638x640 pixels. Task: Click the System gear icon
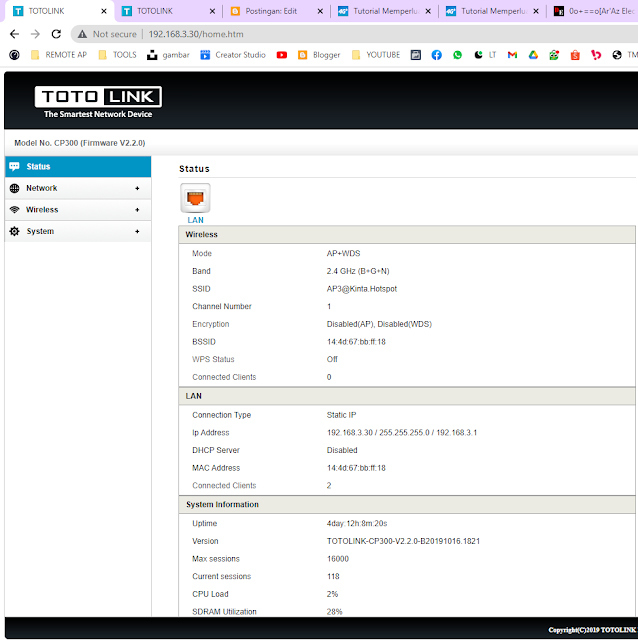tap(14, 231)
